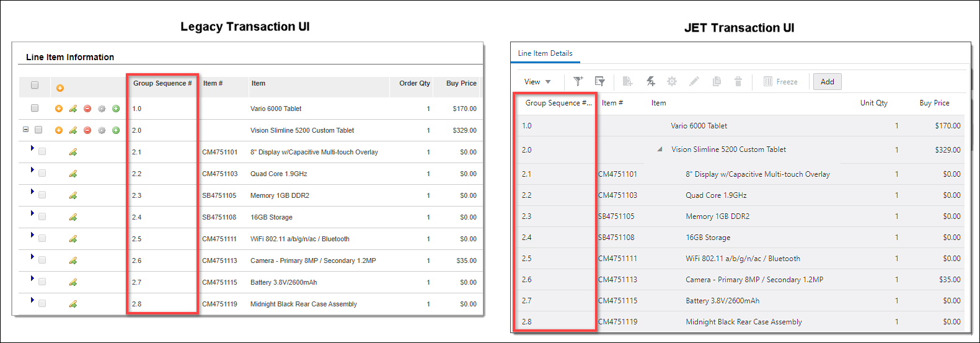This screenshot has width=980, height=343.
Task: Click the lightning quick-add icon in the JET toolbar
Action: [650, 81]
